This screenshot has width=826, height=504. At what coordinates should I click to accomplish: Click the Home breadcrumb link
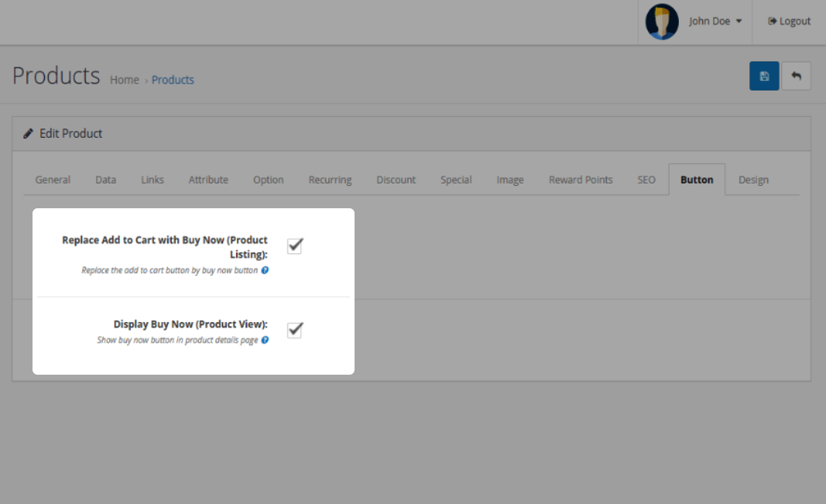point(124,80)
